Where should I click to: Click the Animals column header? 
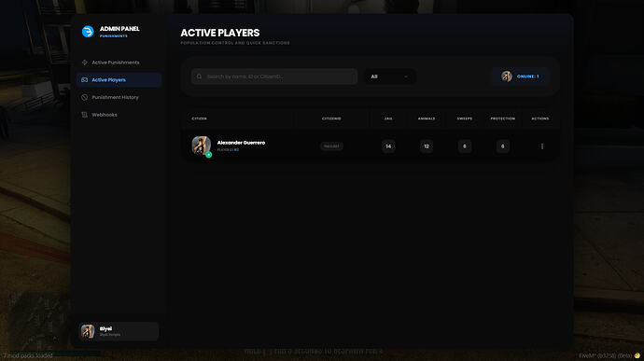[427, 118]
